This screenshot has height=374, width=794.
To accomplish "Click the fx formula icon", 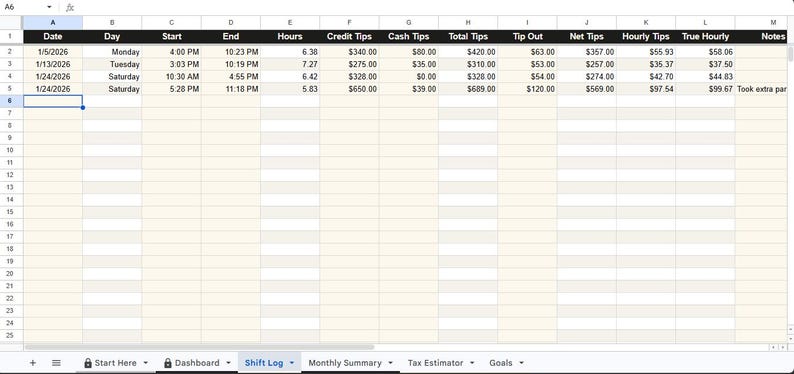I will pyautogui.click(x=70, y=8).
